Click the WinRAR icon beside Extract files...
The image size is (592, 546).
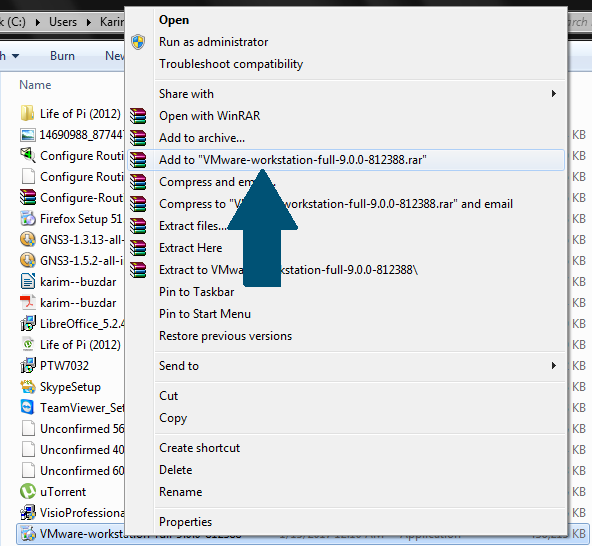coord(138,226)
